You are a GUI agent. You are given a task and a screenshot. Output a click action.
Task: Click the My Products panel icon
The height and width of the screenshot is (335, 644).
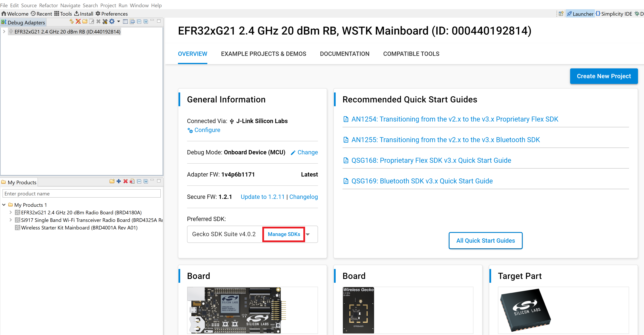click(4, 182)
